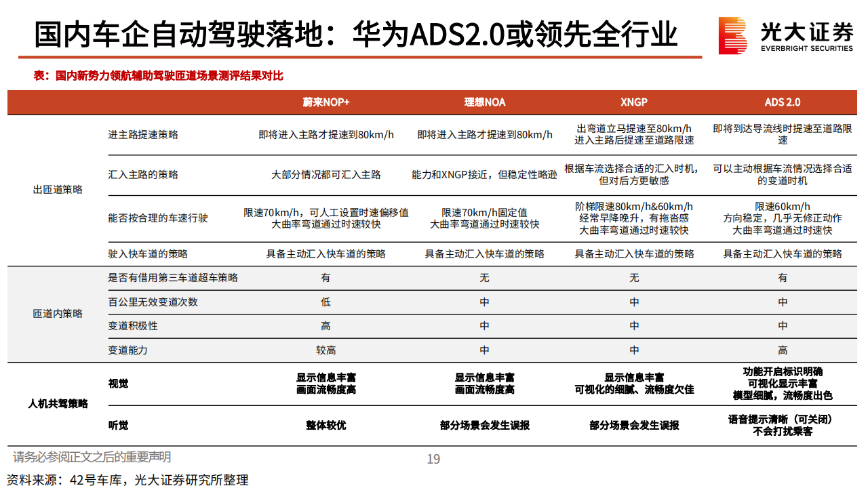Click the page number 19

(x=433, y=459)
